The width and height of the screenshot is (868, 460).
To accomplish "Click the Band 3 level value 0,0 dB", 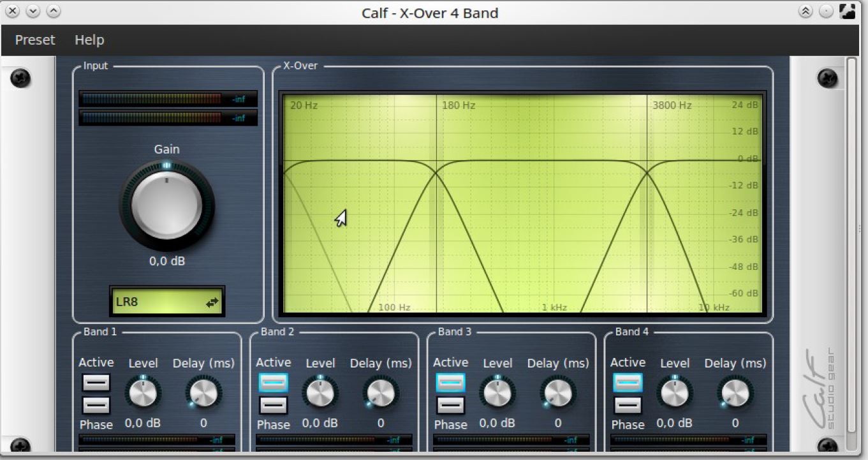I will point(497,423).
